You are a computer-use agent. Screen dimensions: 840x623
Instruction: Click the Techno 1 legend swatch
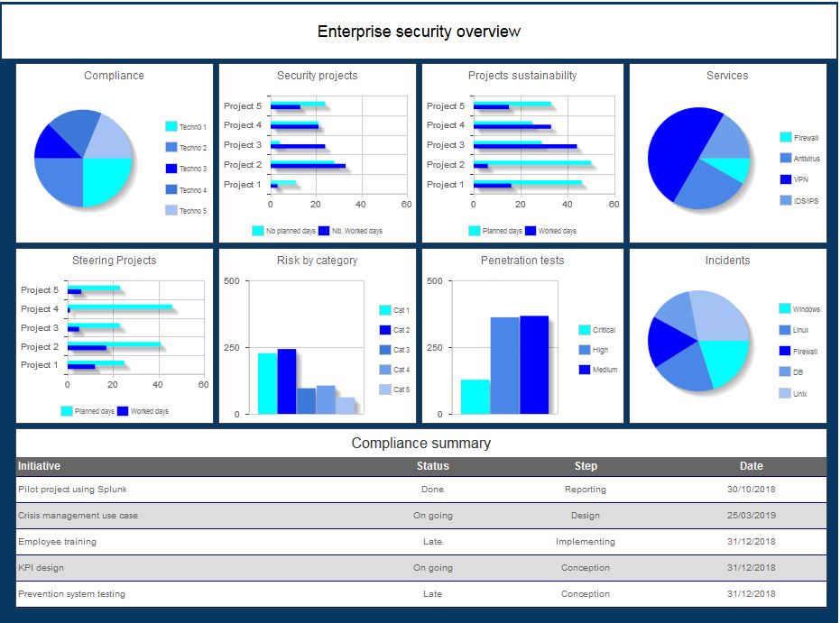click(x=171, y=126)
